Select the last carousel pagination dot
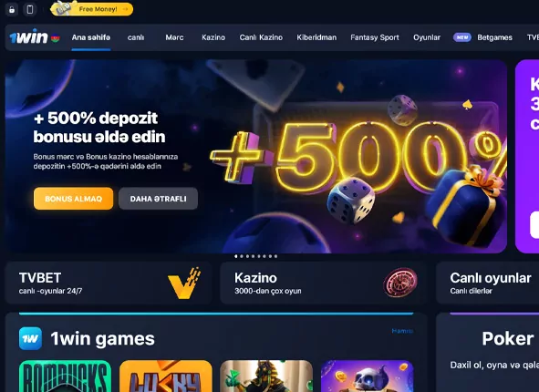The width and height of the screenshot is (539, 392). pos(275,256)
